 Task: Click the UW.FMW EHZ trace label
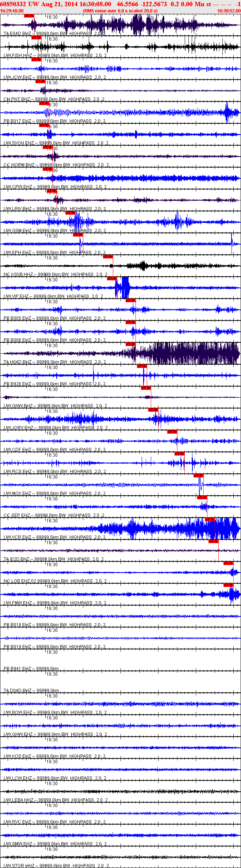point(55,603)
